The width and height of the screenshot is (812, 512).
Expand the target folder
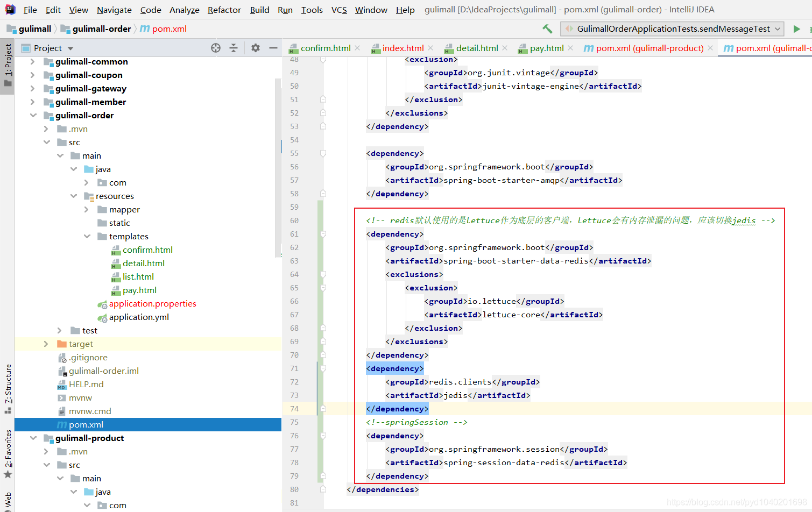[x=46, y=344]
